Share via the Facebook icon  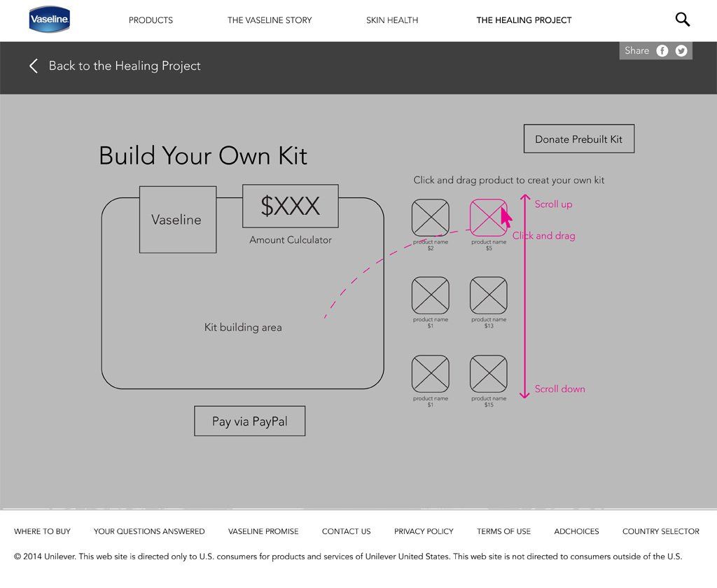[x=662, y=51]
